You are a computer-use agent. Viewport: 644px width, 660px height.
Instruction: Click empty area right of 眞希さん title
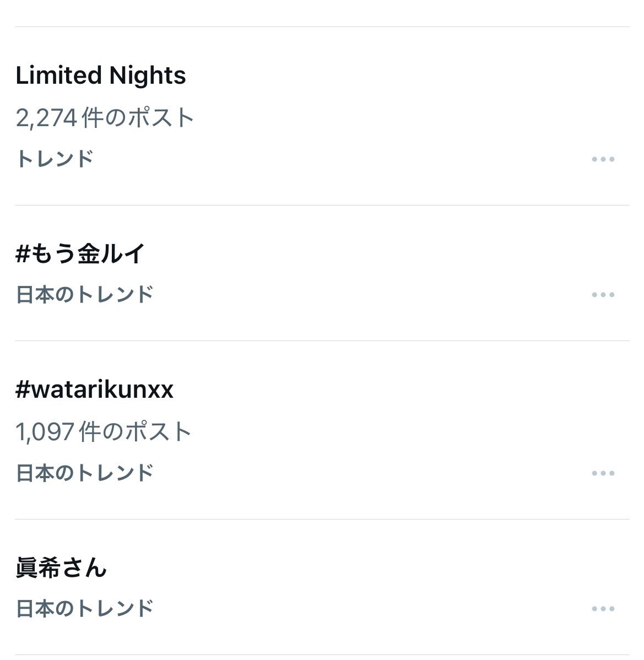[x=386, y=567]
